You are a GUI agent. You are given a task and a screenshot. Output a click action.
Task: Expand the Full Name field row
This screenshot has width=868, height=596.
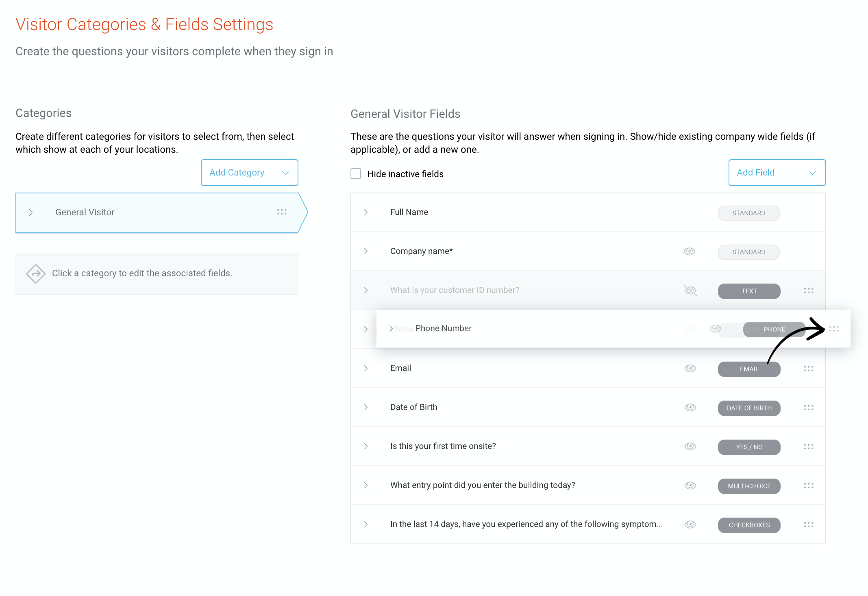[x=366, y=212]
